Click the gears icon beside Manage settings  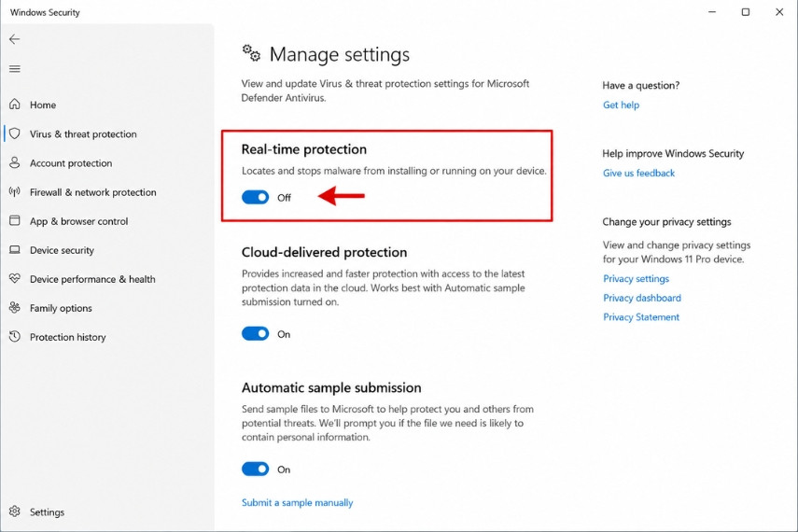[x=251, y=53]
